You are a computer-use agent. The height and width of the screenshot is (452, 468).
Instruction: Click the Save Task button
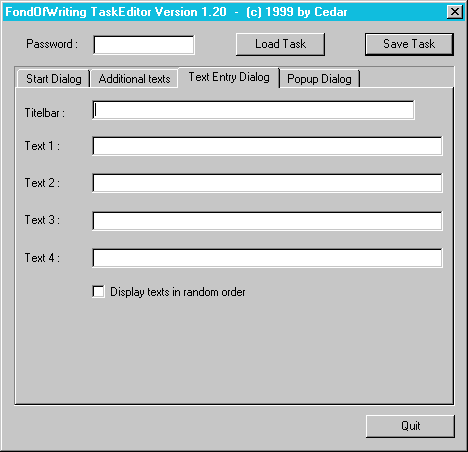(409, 44)
